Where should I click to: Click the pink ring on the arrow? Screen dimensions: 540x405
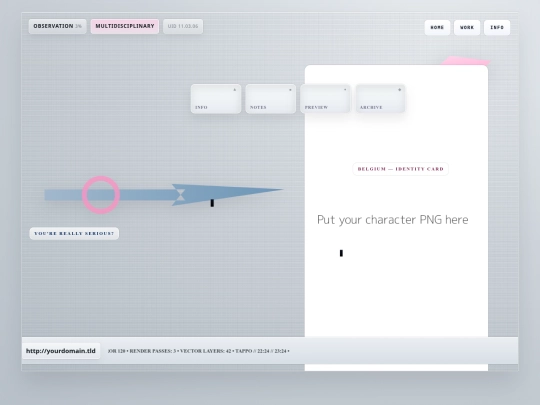click(x=101, y=195)
